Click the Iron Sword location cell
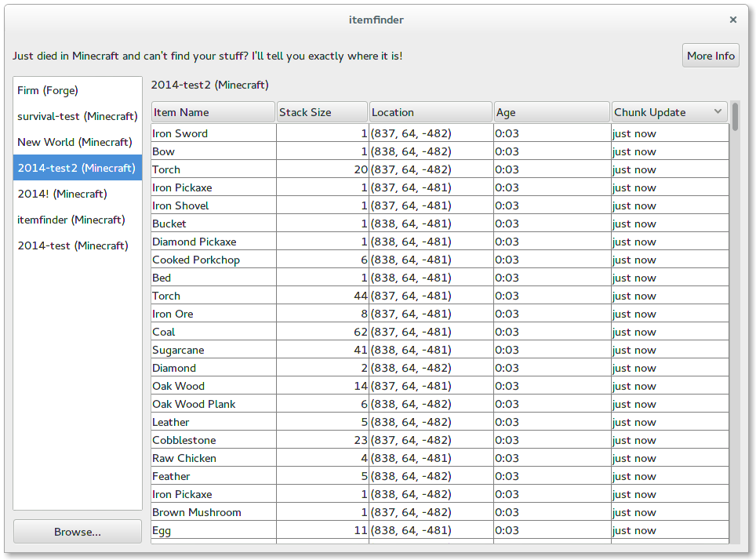756x560 pixels. point(431,133)
